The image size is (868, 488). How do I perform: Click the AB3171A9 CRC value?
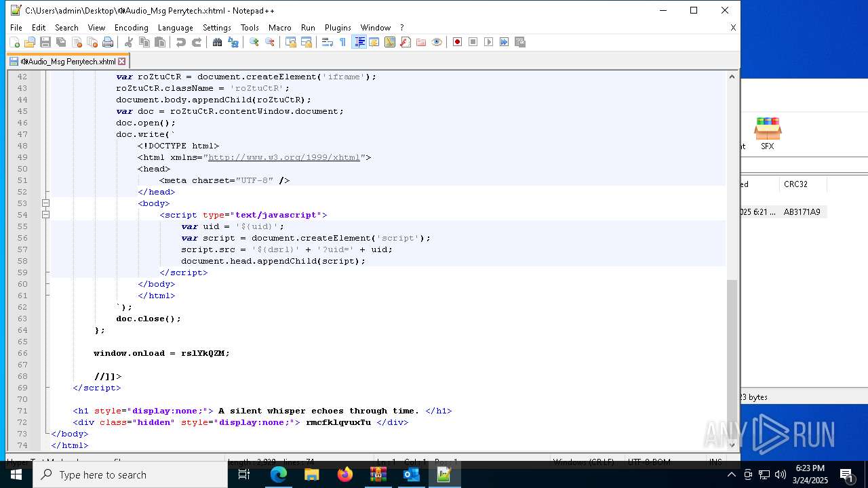(802, 212)
